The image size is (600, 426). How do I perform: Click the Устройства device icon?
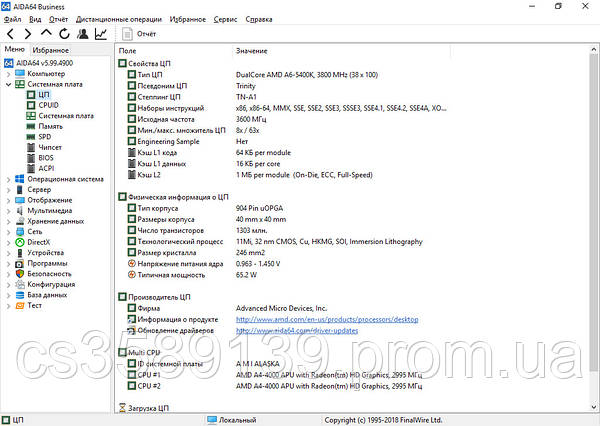pos(20,253)
